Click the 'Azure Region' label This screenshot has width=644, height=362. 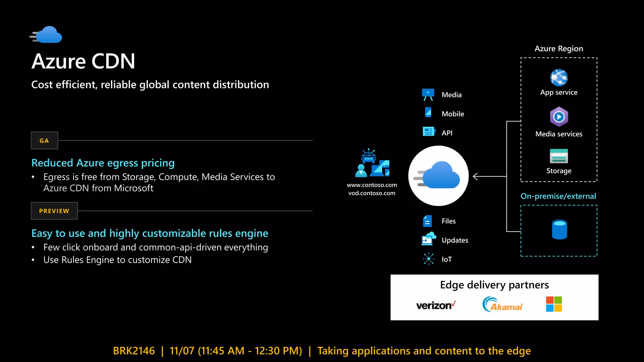tap(559, 49)
